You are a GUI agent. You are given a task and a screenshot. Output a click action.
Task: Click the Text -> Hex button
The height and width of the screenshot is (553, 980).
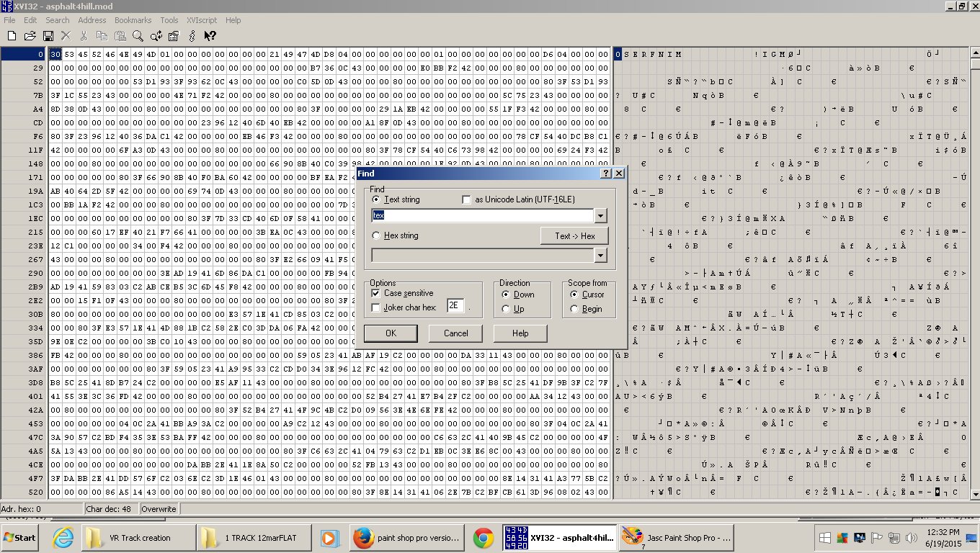[x=574, y=235]
